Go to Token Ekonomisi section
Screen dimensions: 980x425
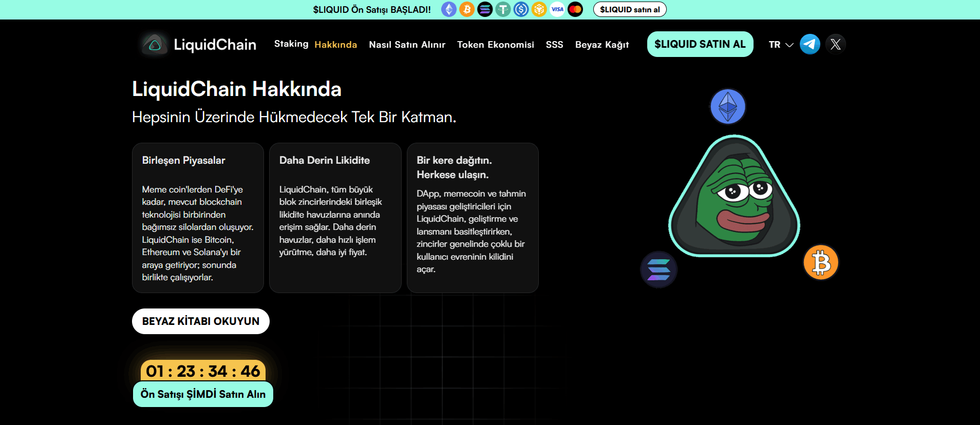pos(495,45)
